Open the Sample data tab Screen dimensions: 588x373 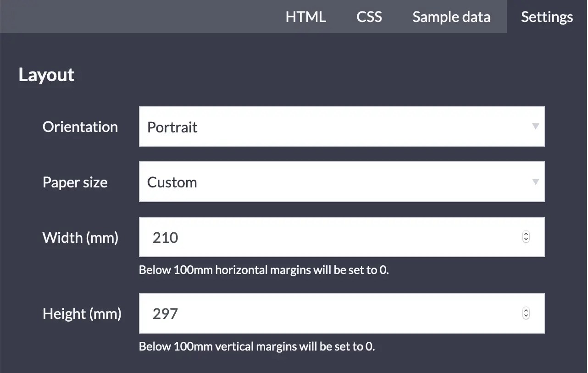tap(451, 17)
